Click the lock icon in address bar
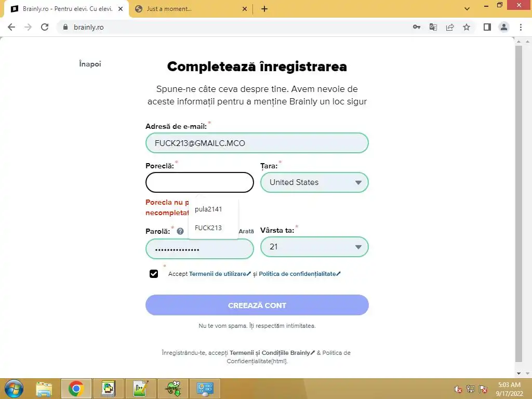Image resolution: width=532 pixels, height=399 pixels. [65, 27]
